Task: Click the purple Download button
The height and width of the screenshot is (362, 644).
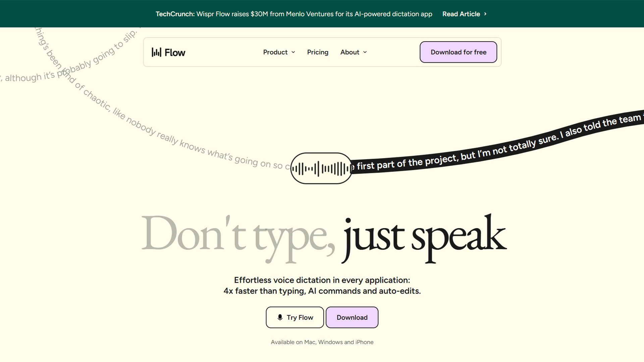Action: (352, 317)
